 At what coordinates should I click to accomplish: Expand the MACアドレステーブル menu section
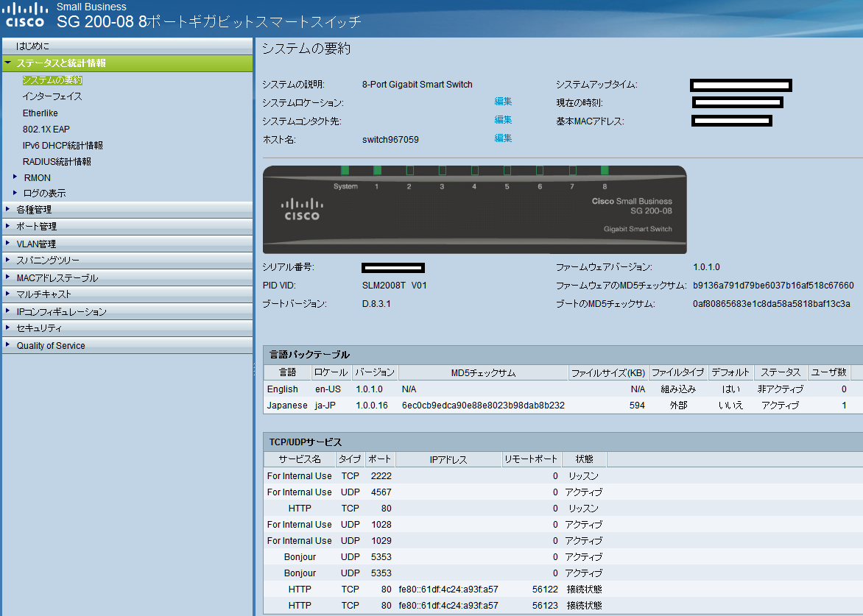tap(127, 277)
